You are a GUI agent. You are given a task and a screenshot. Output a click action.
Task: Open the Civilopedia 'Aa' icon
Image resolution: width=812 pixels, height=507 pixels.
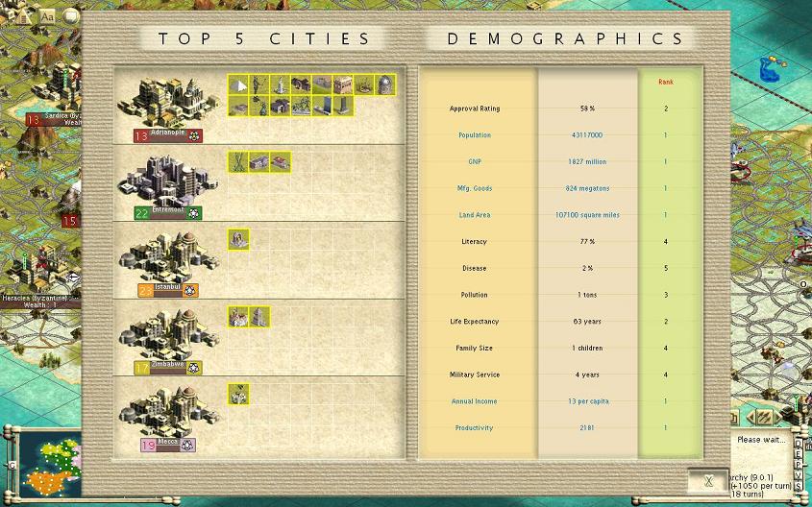[x=47, y=16]
